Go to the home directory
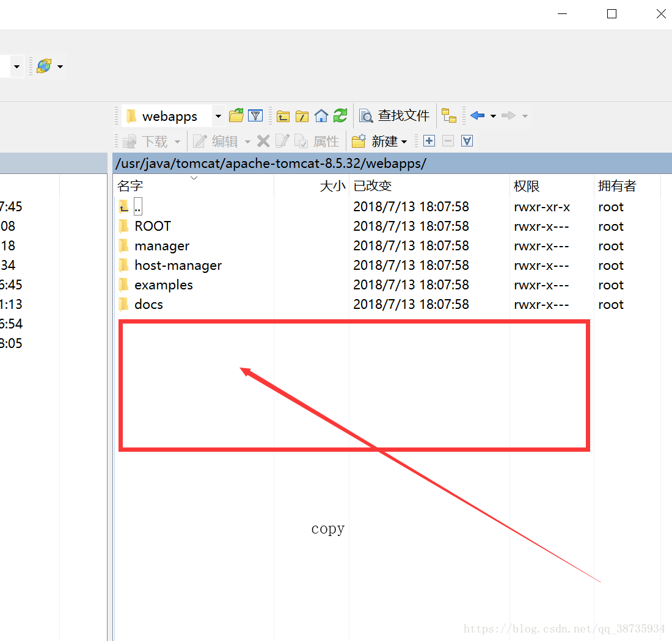 point(321,115)
